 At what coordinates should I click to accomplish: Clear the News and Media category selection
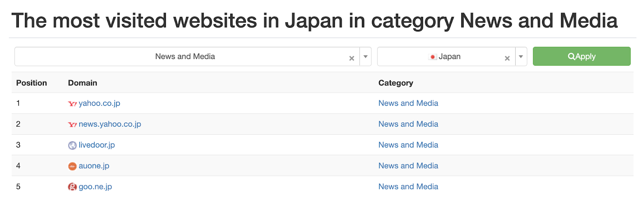(x=351, y=58)
